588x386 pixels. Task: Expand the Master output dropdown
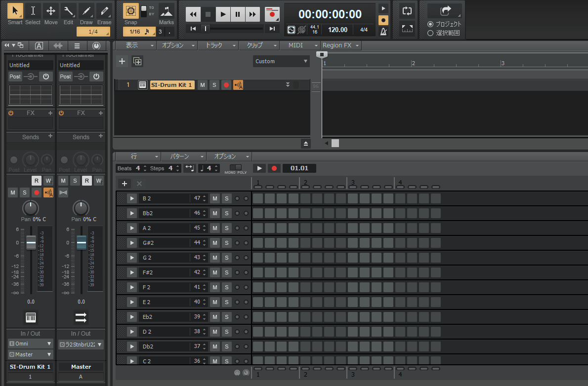point(30,354)
